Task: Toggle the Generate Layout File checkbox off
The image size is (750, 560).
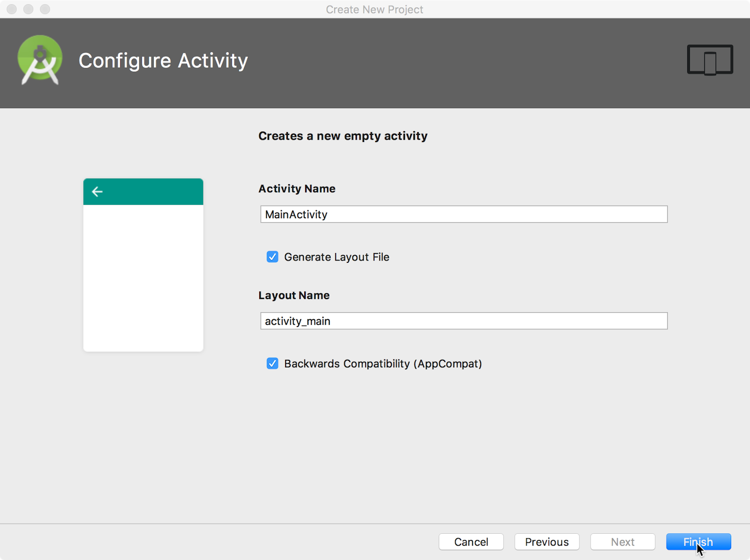Action: tap(272, 257)
